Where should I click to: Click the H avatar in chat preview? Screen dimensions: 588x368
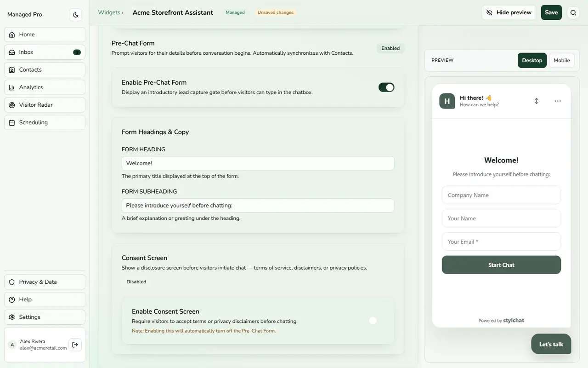[447, 101]
